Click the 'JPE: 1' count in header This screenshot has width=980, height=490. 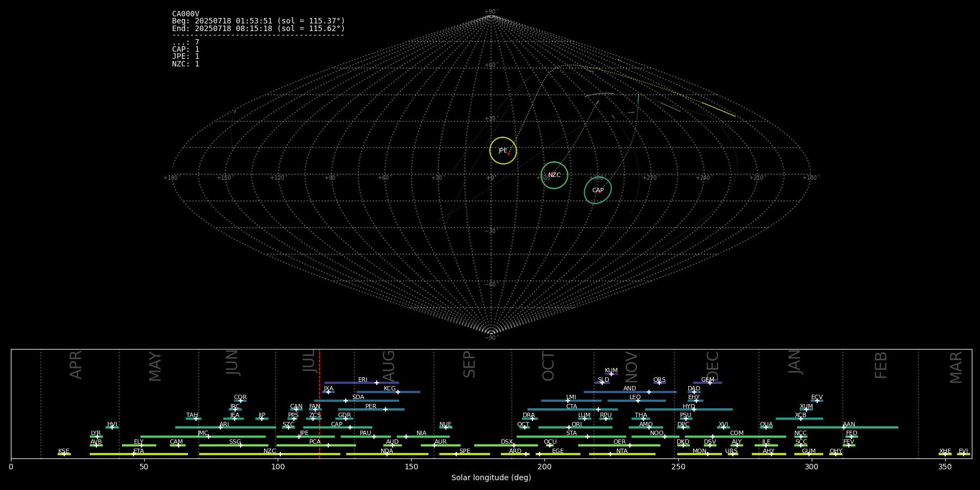pos(186,57)
